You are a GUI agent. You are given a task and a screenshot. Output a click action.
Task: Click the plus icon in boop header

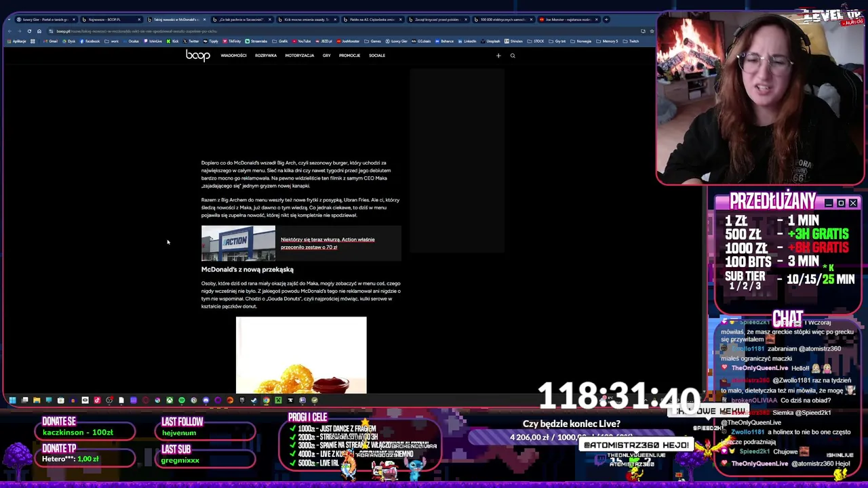pos(498,56)
